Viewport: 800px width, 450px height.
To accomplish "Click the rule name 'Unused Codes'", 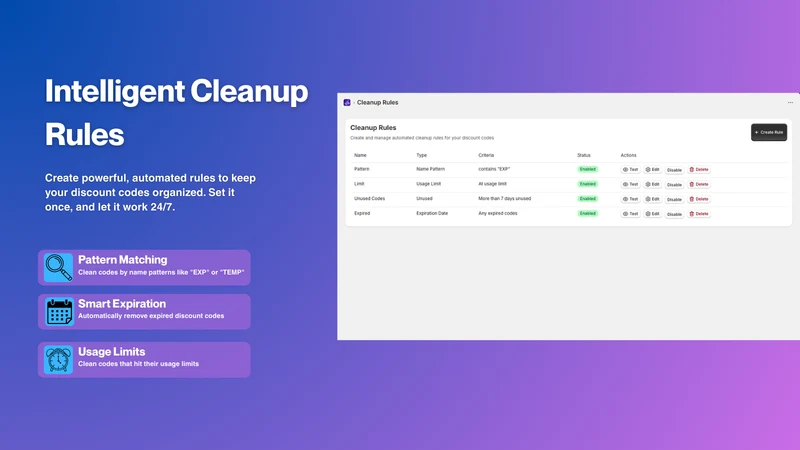I will (x=369, y=198).
